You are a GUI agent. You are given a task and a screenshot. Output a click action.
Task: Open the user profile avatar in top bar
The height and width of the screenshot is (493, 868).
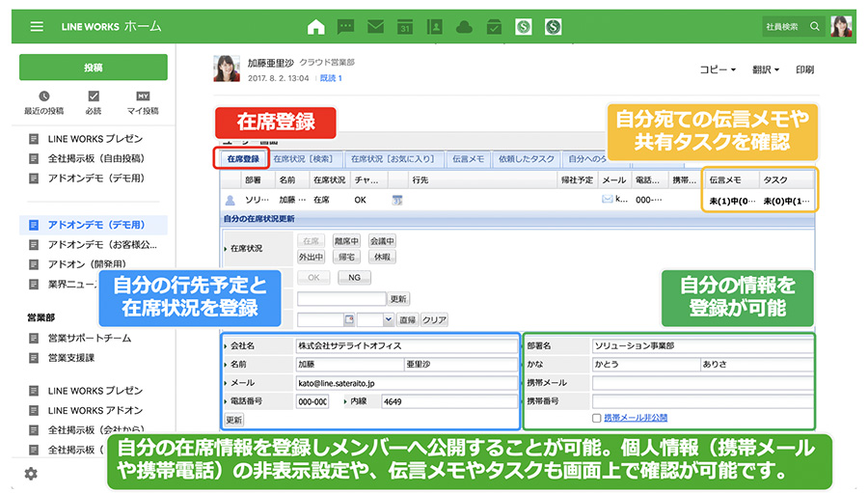point(841,26)
